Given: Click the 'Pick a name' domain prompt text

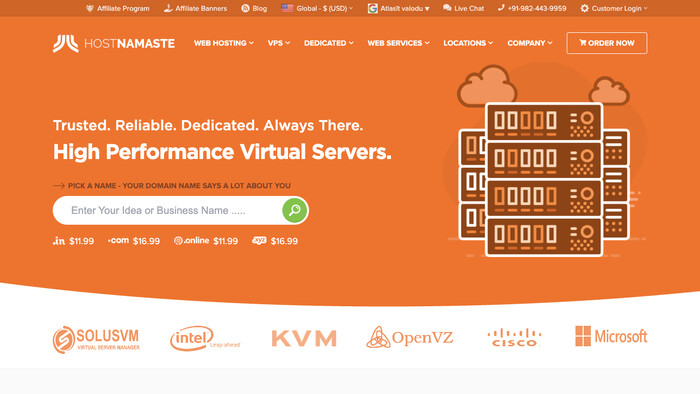Looking at the screenshot, I should click(179, 186).
